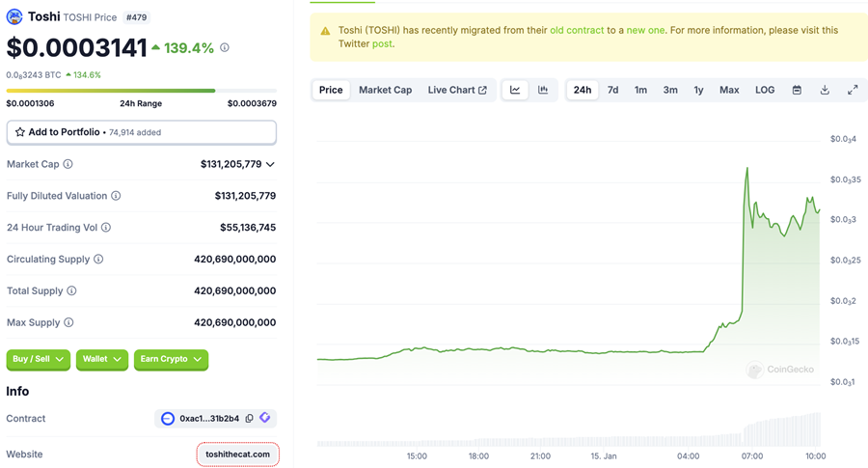Click the $55,136,745 trading volume value

[248, 227]
